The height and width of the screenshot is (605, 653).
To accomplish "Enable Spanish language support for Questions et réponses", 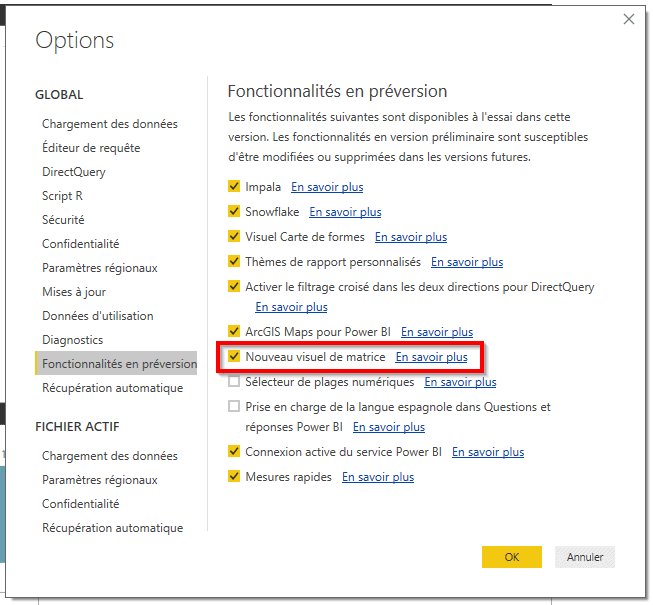I will [234, 407].
